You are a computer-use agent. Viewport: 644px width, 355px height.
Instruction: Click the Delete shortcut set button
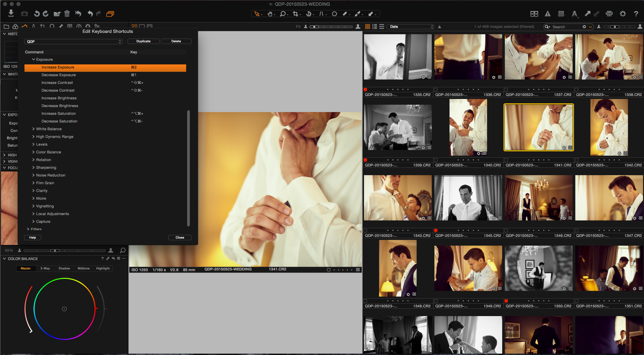point(176,41)
